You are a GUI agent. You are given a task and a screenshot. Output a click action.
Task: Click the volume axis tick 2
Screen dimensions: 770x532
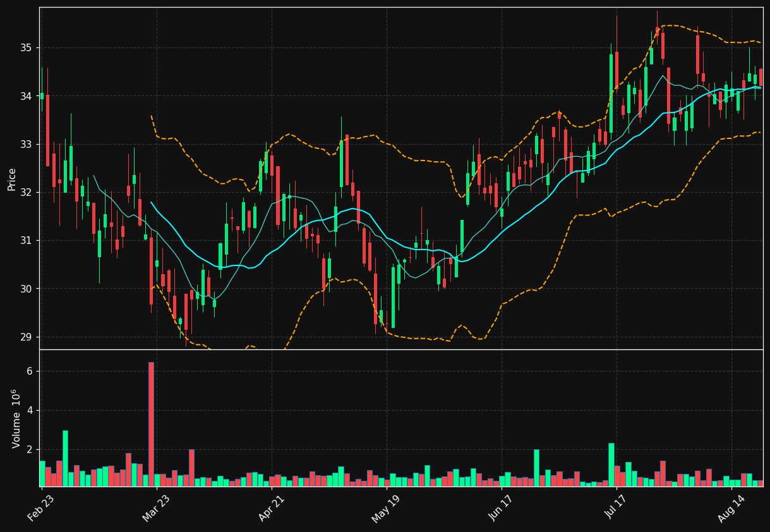click(x=29, y=450)
